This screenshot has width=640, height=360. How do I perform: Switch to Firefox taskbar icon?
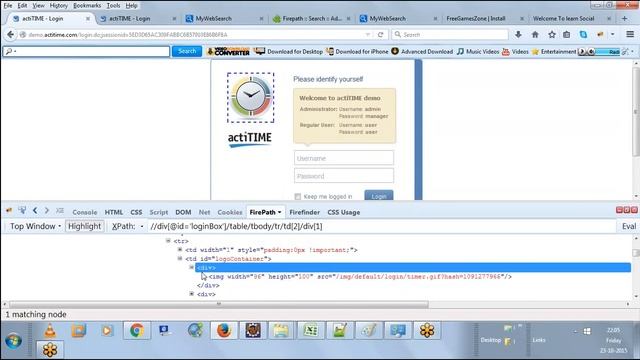tap(224, 331)
